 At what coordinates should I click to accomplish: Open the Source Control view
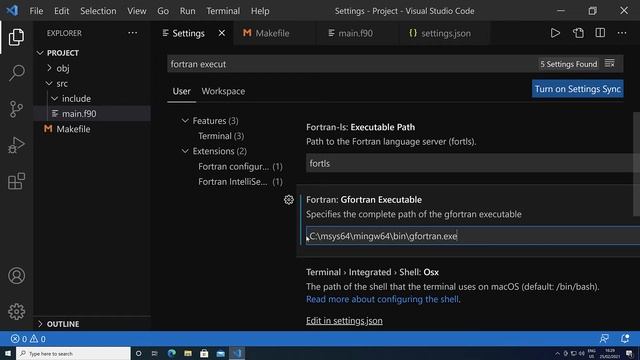(16, 109)
